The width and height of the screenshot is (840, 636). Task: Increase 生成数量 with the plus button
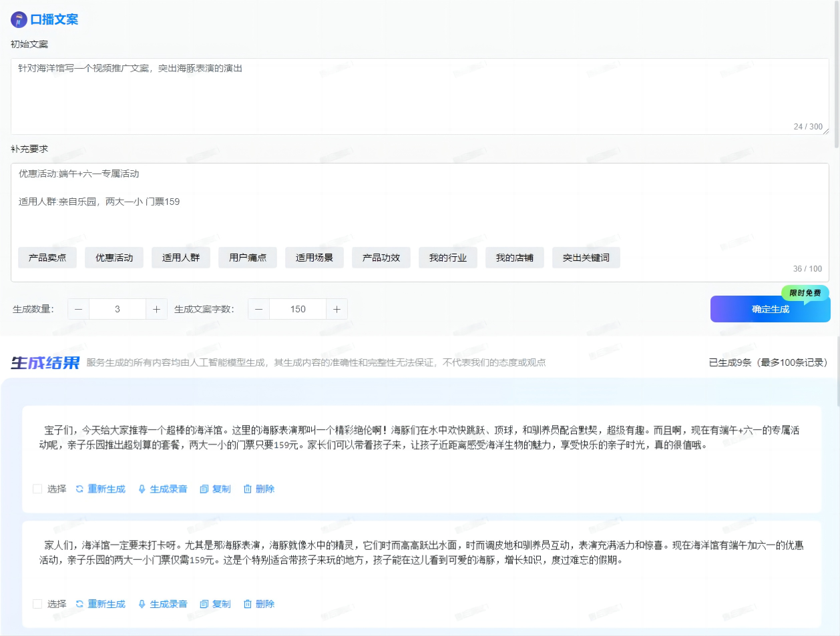(x=156, y=309)
